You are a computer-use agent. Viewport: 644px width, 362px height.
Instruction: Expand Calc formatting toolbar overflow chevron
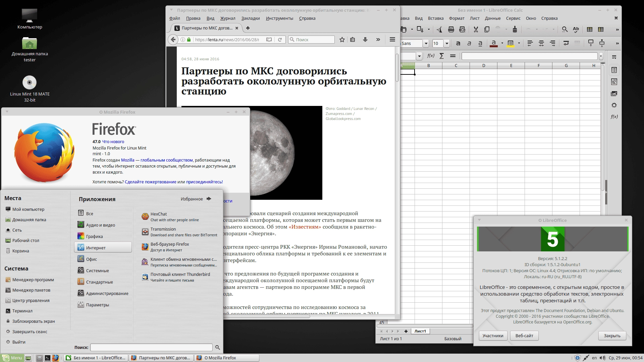(x=617, y=43)
